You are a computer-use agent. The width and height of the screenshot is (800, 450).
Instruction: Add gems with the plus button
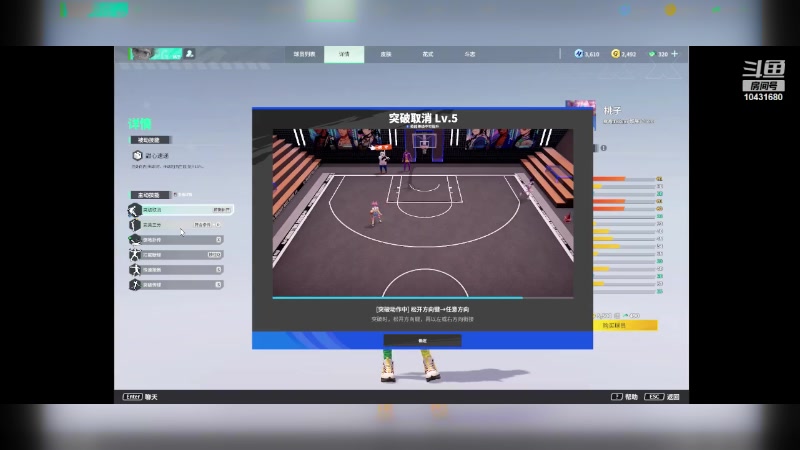coord(674,54)
